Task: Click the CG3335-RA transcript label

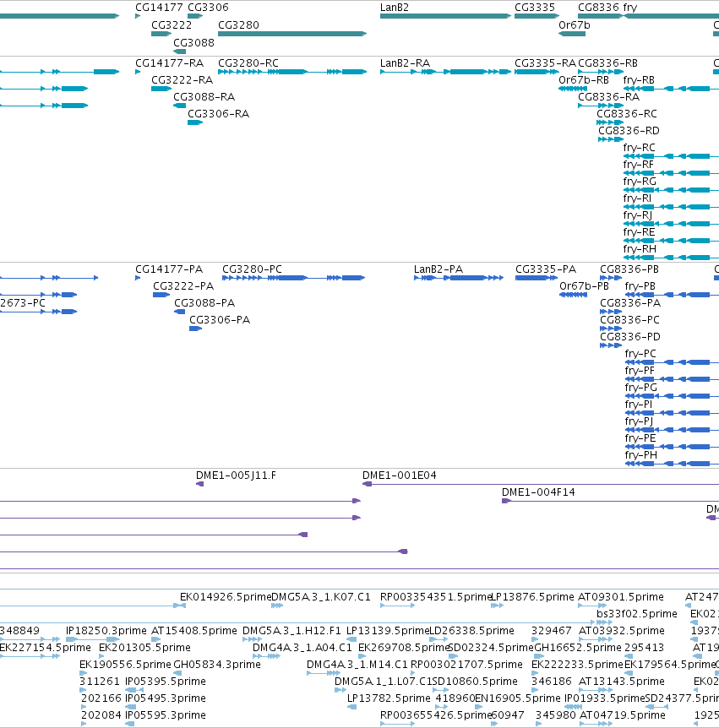Action: pyautogui.click(x=545, y=63)
